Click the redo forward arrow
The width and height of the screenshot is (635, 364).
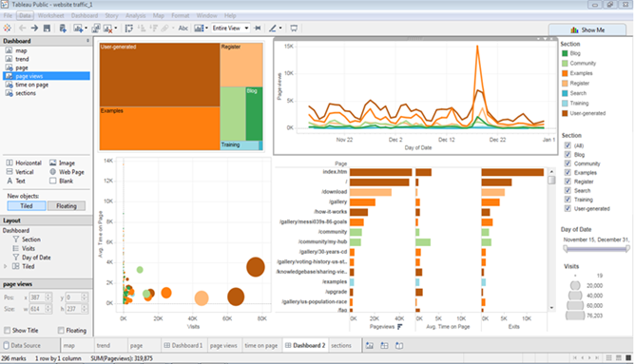pos(35,28)
